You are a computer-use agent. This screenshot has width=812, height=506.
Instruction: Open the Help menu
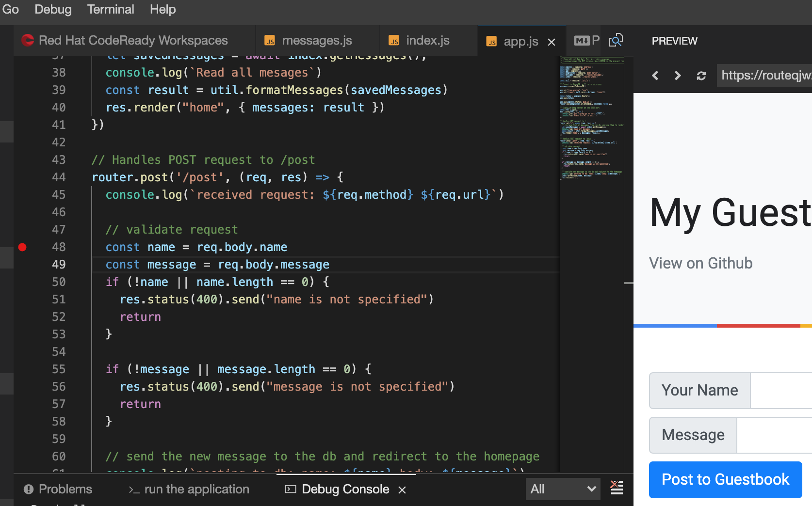pos(162,9)
